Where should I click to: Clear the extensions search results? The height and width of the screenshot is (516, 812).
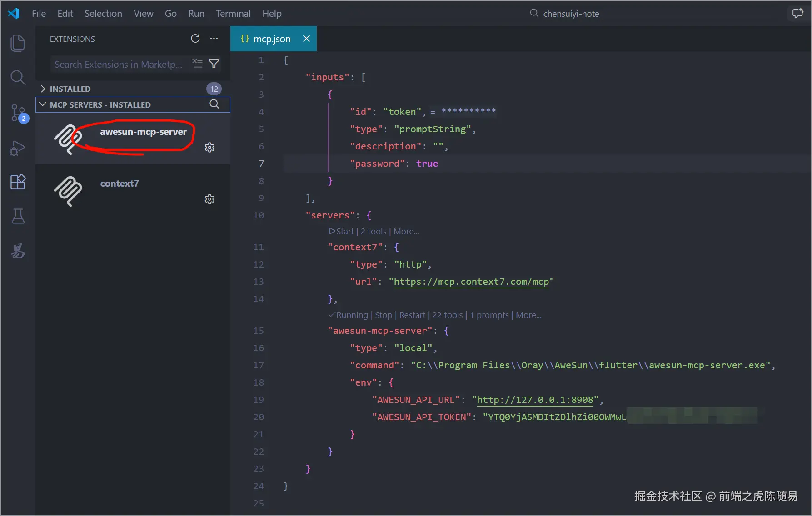coord(197,64)
